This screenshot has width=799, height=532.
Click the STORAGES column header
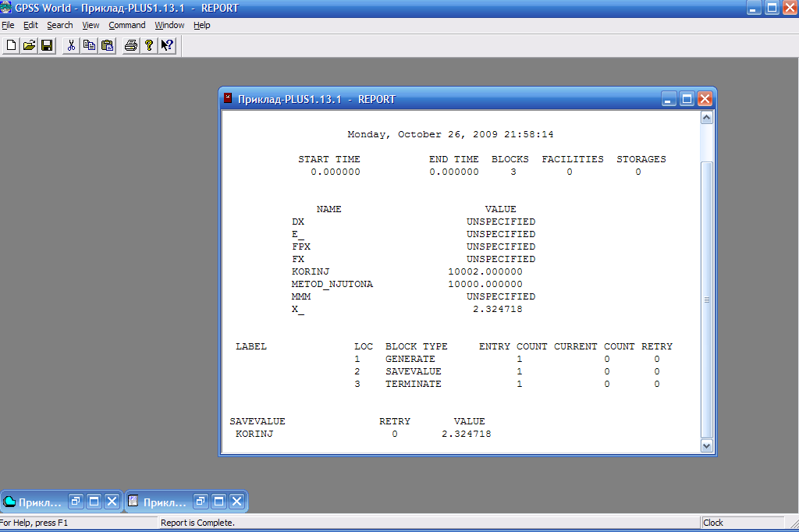click(x=641, y=159)
